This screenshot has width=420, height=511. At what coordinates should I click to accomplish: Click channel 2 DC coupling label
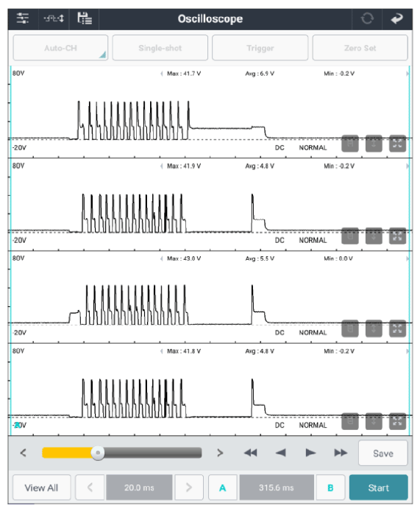(x=280, y=241)
